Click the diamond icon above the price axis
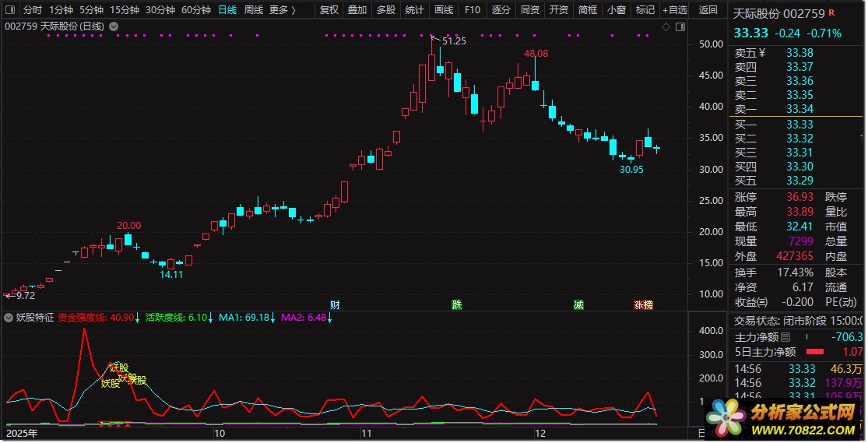This screenshot has width=868, height=443. click(666, 26)
